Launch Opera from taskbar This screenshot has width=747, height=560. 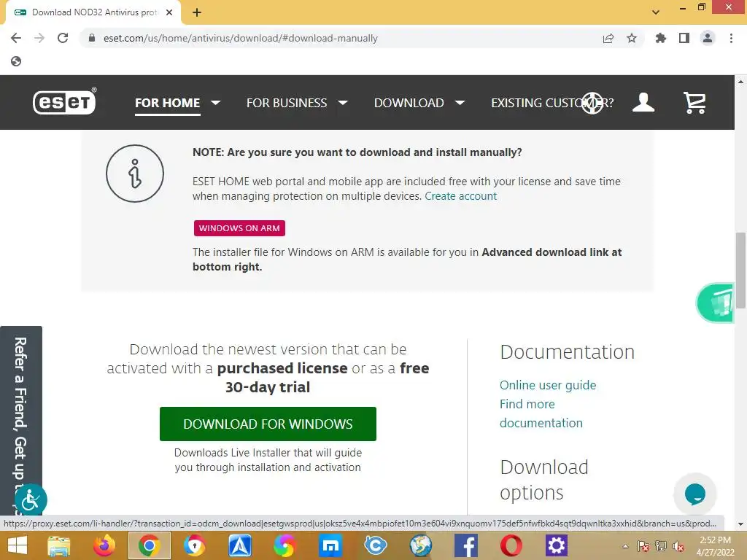(x=511, y=545)
